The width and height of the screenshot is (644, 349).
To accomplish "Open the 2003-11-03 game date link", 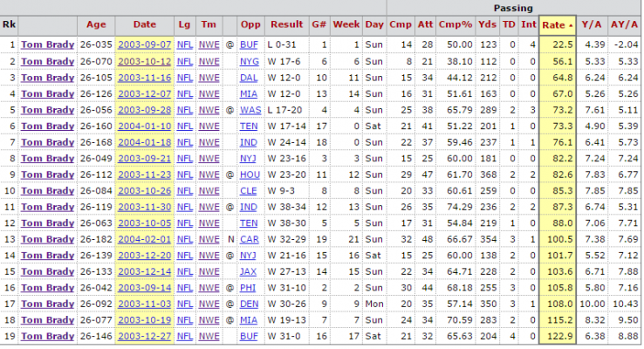I will click(145, 305).
